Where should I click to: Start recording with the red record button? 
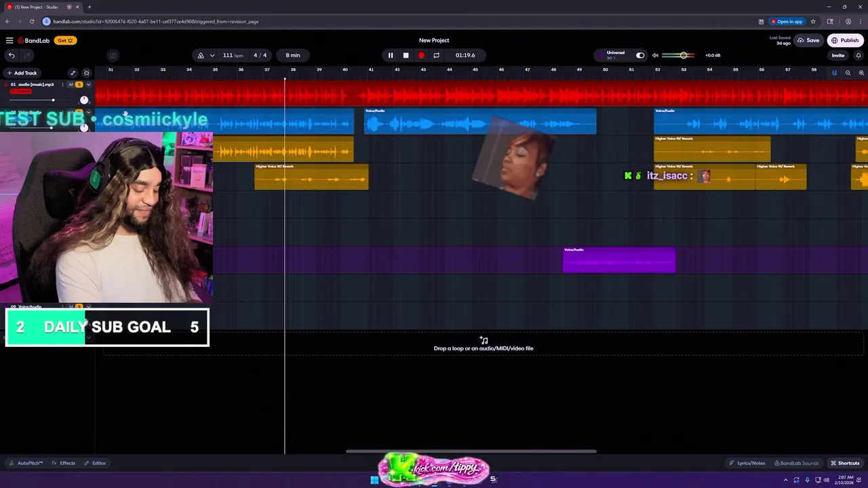tap(421, 56)
